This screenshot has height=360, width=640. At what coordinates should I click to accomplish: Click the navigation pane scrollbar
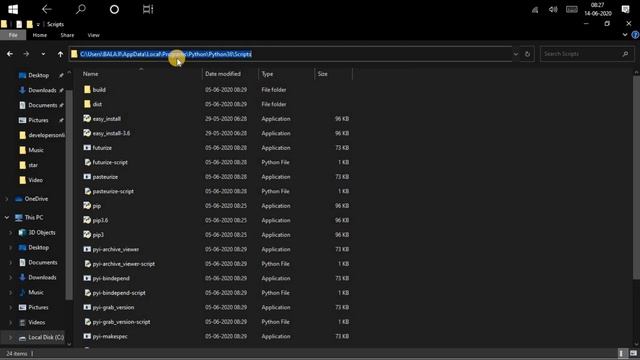click(x=69, y=194)
